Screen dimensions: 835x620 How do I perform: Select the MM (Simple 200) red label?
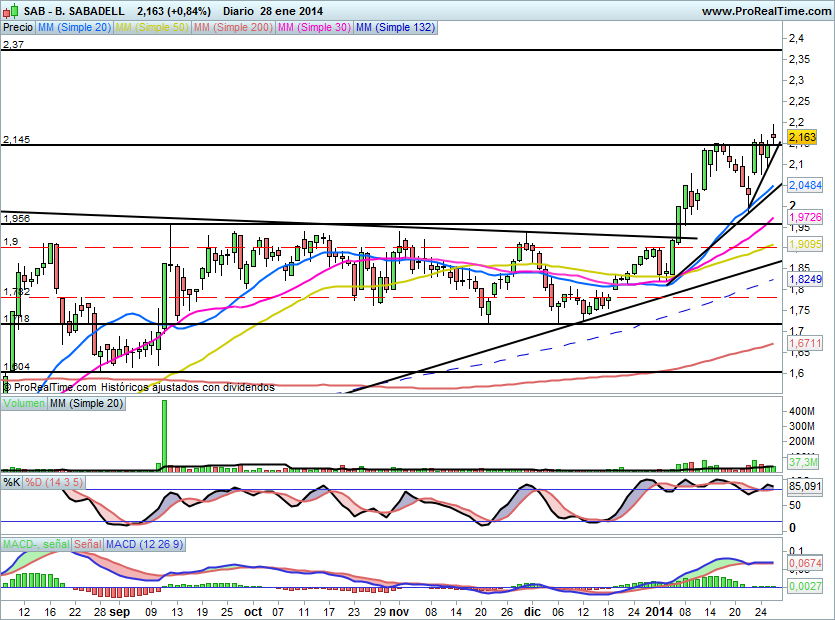[233, 27]
